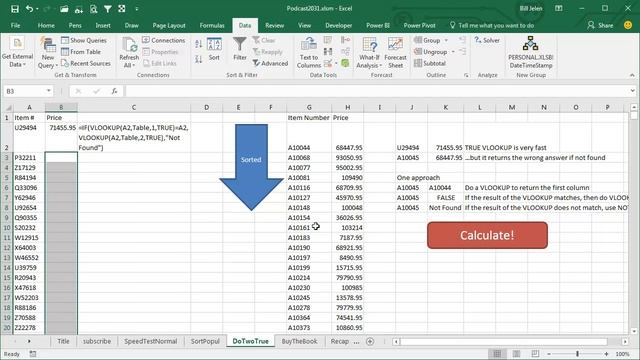Select column C header
Screen dimensions: 640x360
[134, 107]
